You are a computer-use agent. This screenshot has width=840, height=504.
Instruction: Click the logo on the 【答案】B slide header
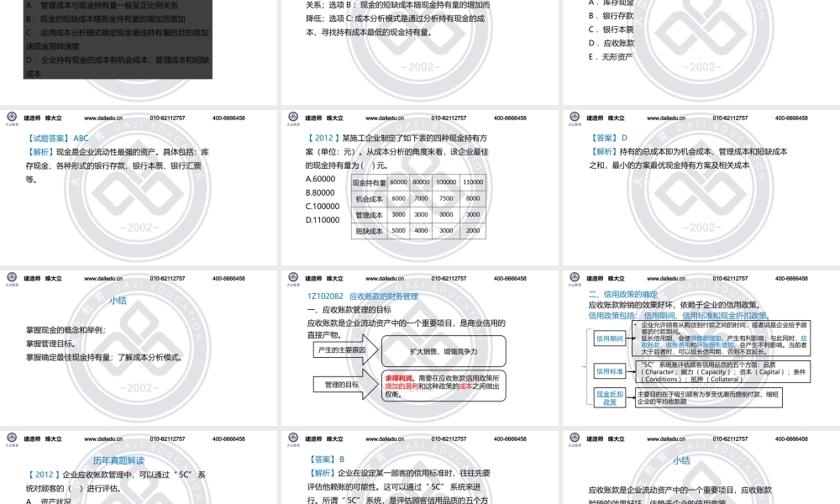coord(291,438)
